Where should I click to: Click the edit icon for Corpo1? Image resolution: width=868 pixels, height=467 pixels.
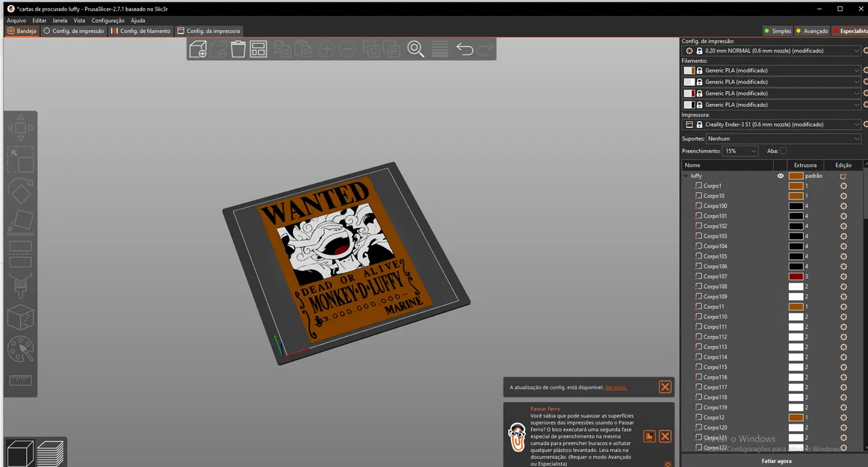pos(843,185)
